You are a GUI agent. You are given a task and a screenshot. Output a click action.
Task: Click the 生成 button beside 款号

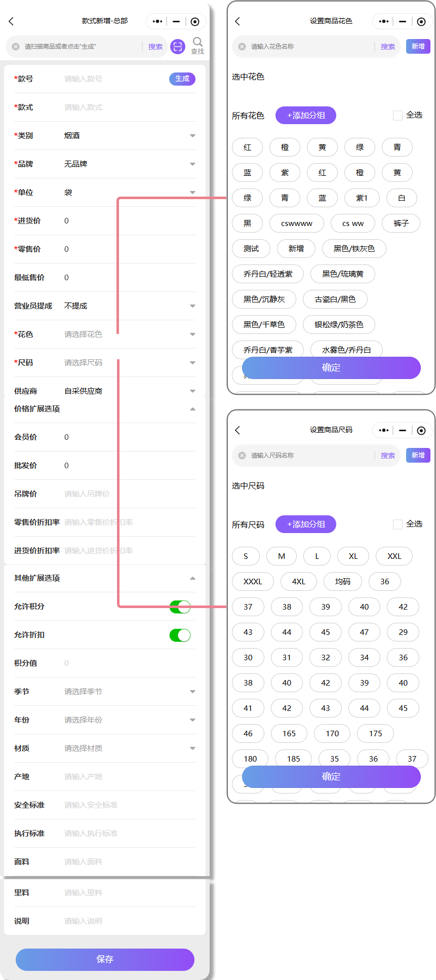pos(182,79)
